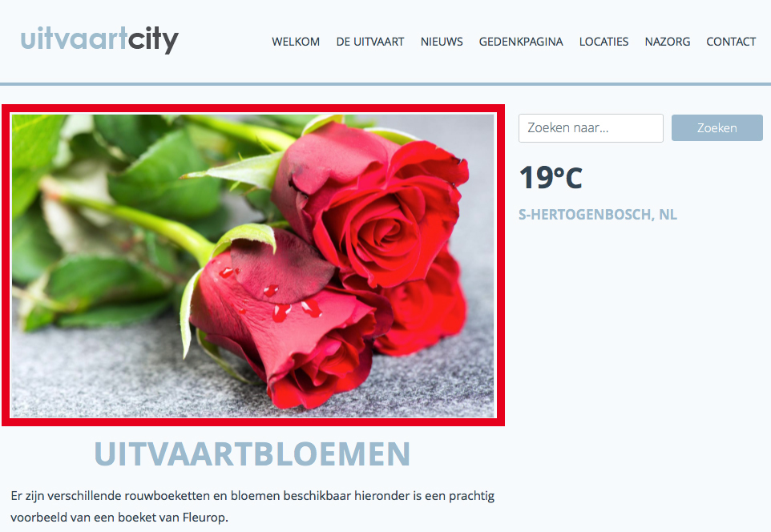Select the S-HERTOGENBOSCH, NL location label
The image size is (771, 532).
pyautogui.click(x=598, y=215)
